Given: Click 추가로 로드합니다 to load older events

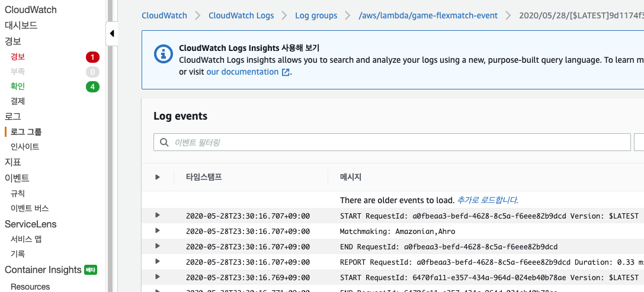Looking at the screenshot, I should click(487, 200).
